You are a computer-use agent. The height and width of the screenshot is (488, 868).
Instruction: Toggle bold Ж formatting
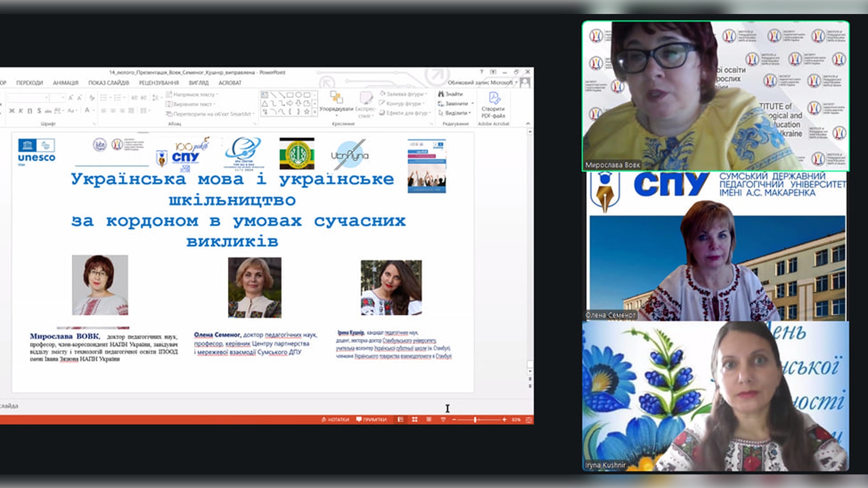pyautogui.click(x=12, y=111)
